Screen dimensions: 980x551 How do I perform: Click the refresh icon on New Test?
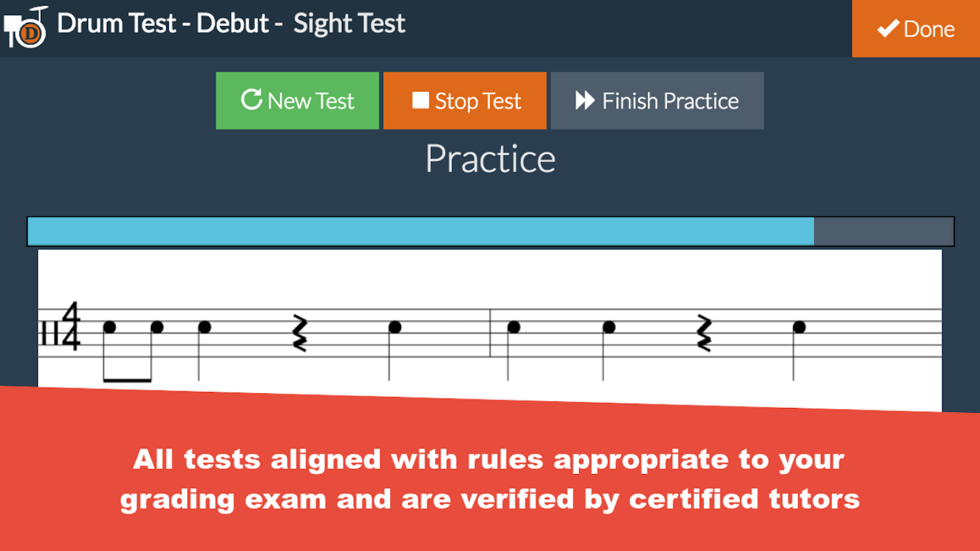tap(251, 101)
